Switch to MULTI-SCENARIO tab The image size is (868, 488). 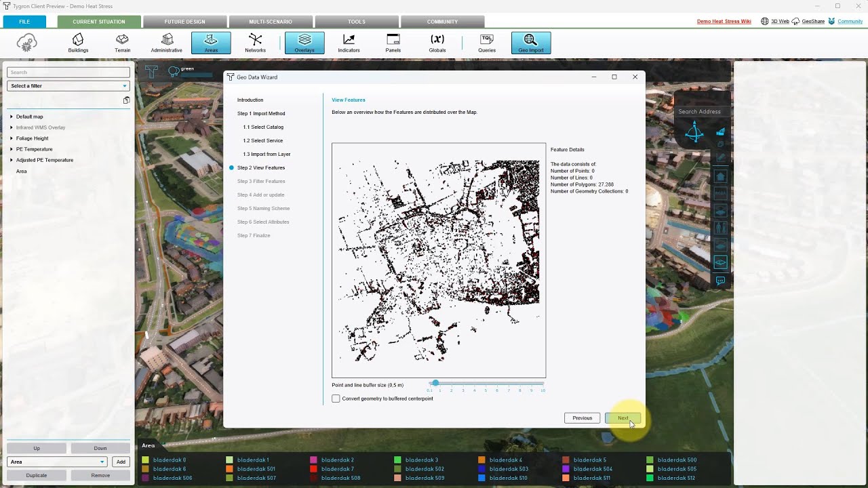pyautogui.click(x=271, y=22)
